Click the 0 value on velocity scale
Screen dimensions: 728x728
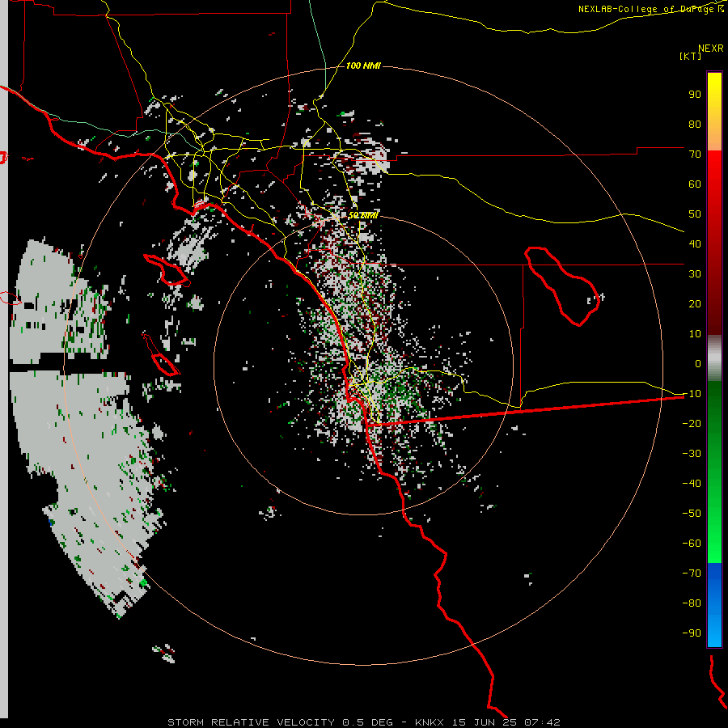pyautogui.click(x=698, y=364)
